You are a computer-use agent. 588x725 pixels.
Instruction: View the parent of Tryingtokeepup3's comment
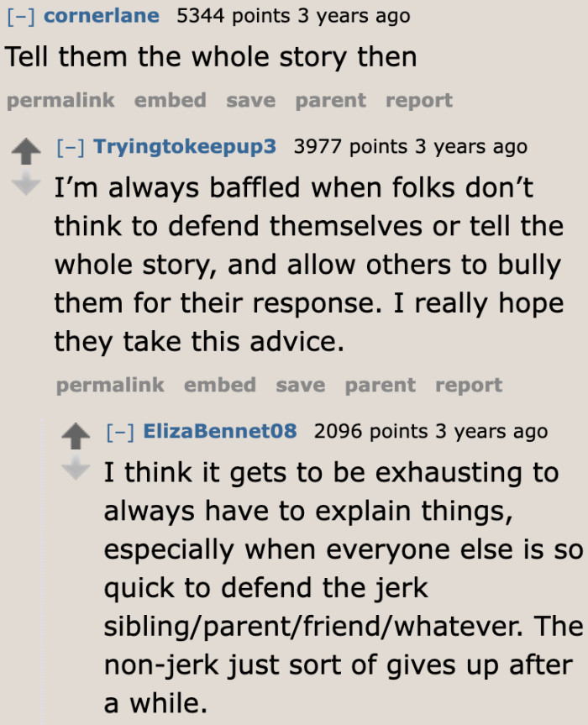click(x=380, y=385)
